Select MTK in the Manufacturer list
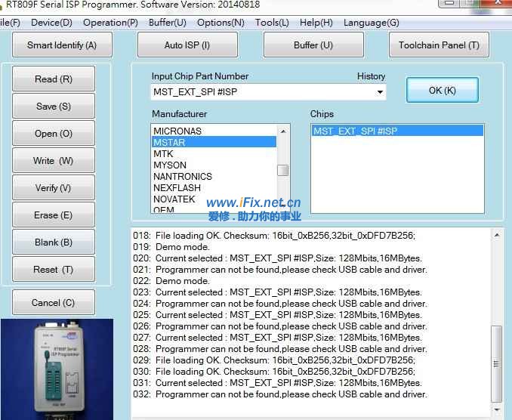The height and width of the screenshot is (420, 512). pos(164,154)
